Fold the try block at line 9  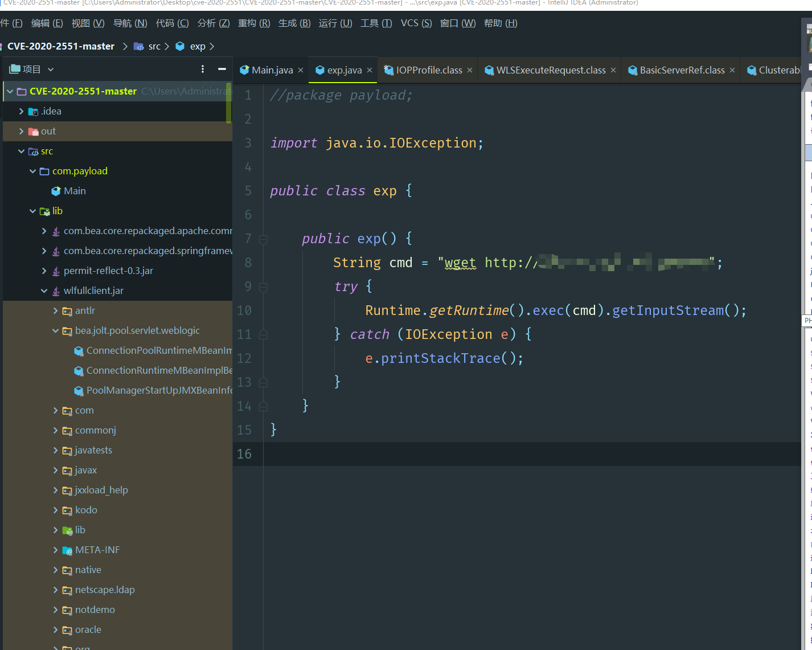263,287
